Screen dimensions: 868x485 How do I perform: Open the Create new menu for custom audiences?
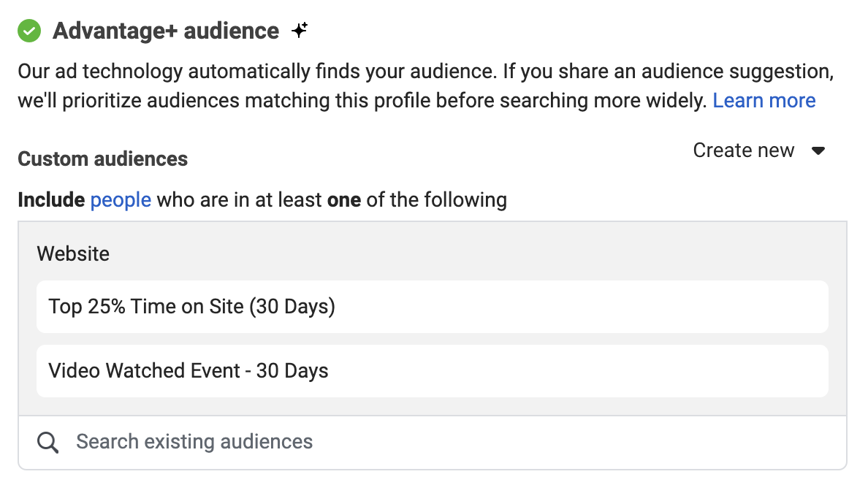743,150
